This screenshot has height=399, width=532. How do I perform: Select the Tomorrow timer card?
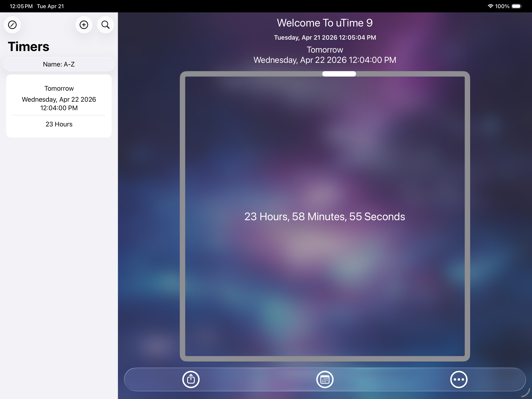click(x=59, y=106)
